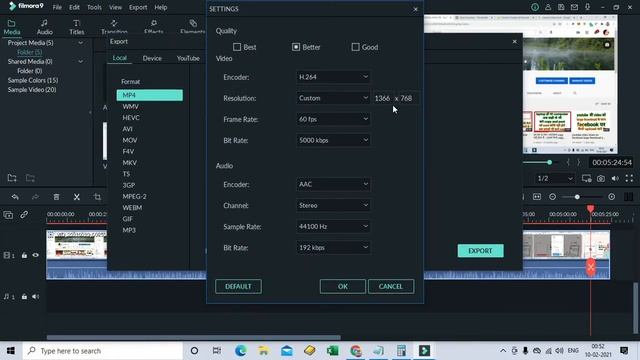Click the undo arrow icon
Image resolution: width=640 pixels, height=360 pixels.
tap(15, 197)
